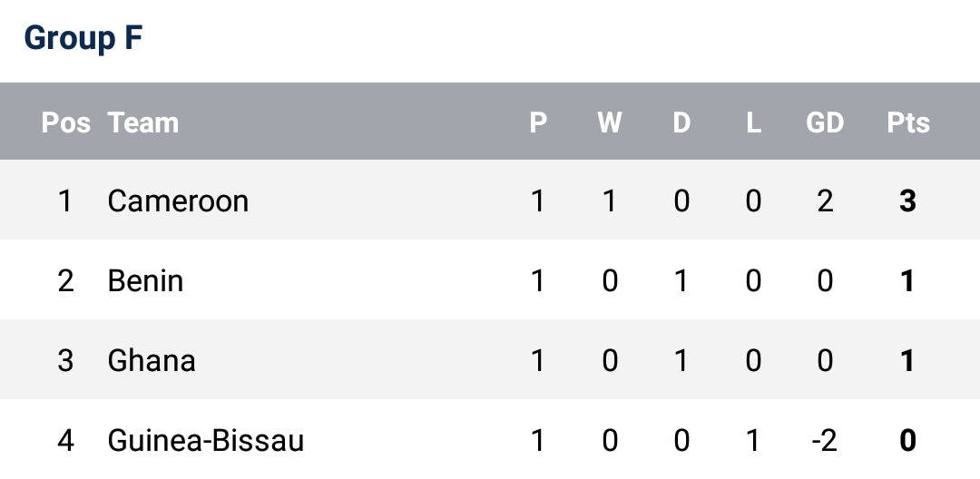Click Cameroon's 3 points value
Screen dimensions: 980x479
coord(908,200)
